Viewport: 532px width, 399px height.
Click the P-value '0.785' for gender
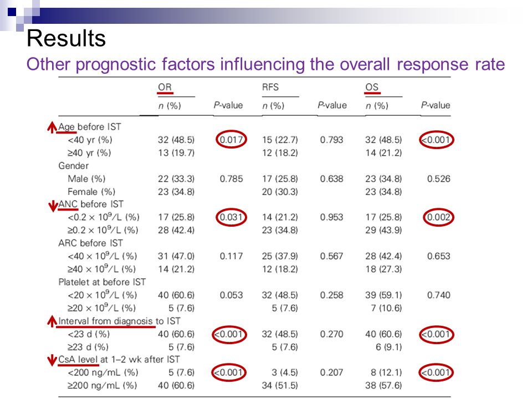coord(231,178)
